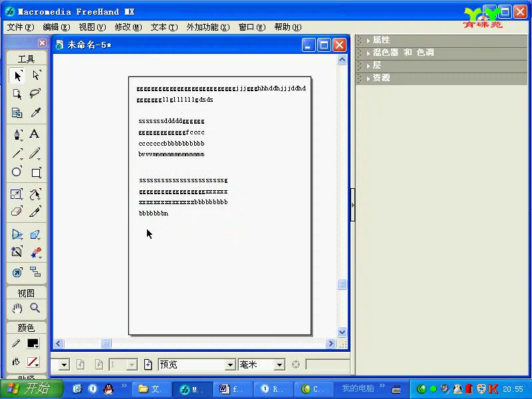Select the Zoom magnifier tool
532x399 pixels.
coord(35,308)
